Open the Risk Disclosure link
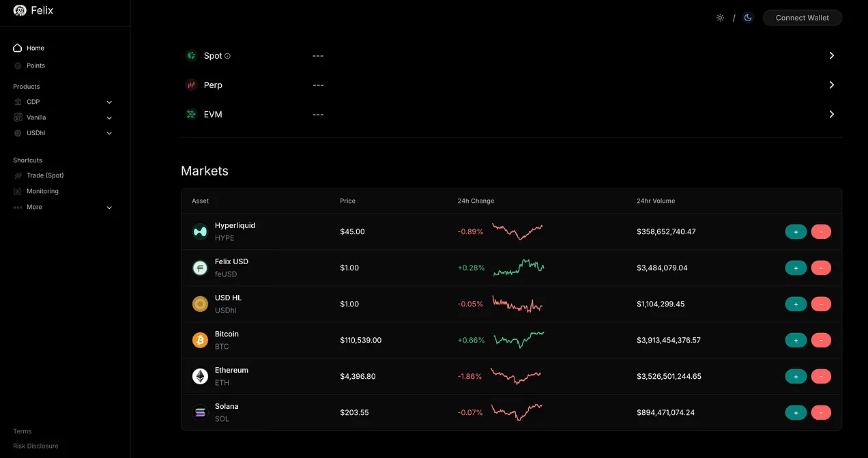The image size is (868, 458). [x=35, y=446]
